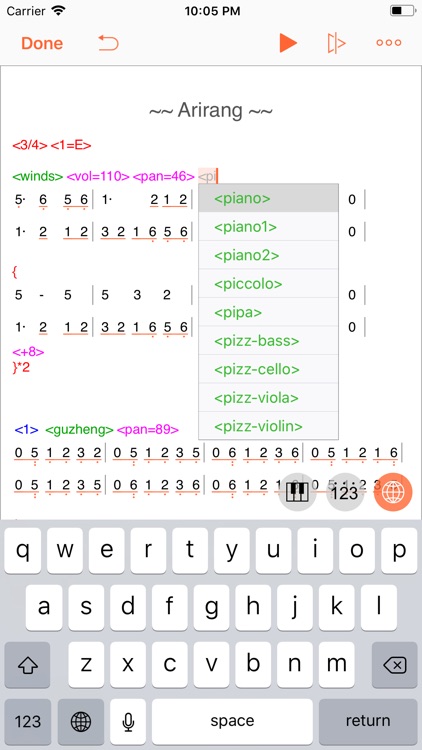Tap the return key
Viewport: 422px width, 750px height.
click(x=368, y=721)
